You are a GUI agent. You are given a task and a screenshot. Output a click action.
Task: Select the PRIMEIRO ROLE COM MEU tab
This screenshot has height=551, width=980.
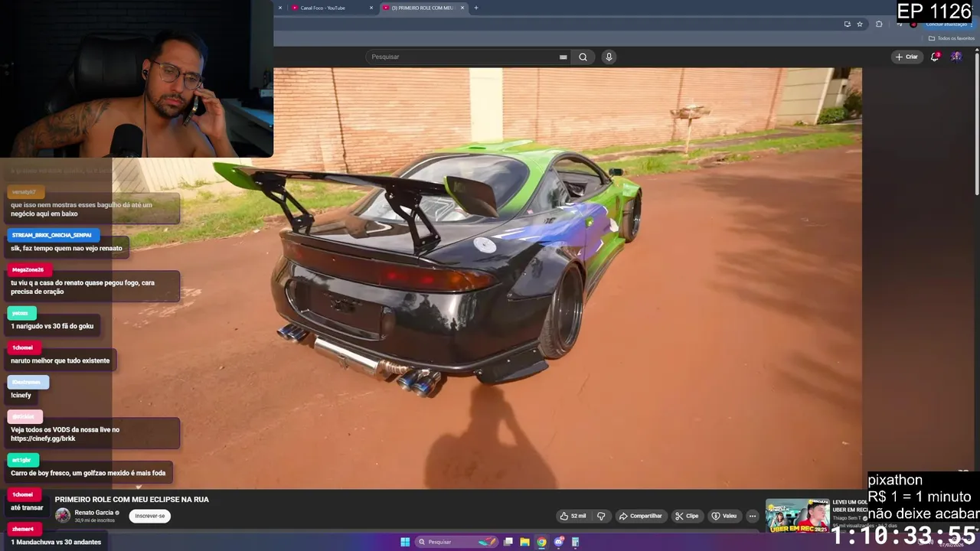pos(421,8)
